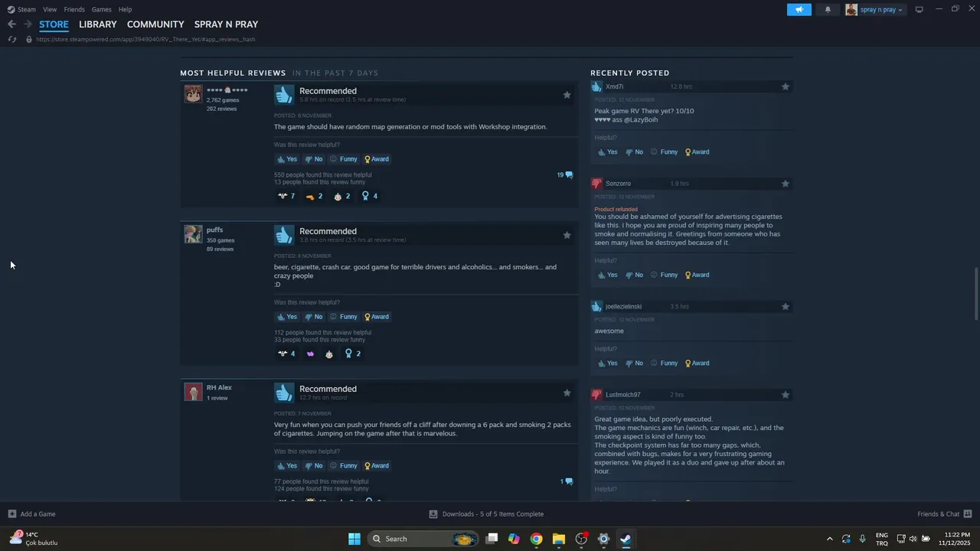
Task: Open RH Alex's profile name link
Action: coord(219,387)
